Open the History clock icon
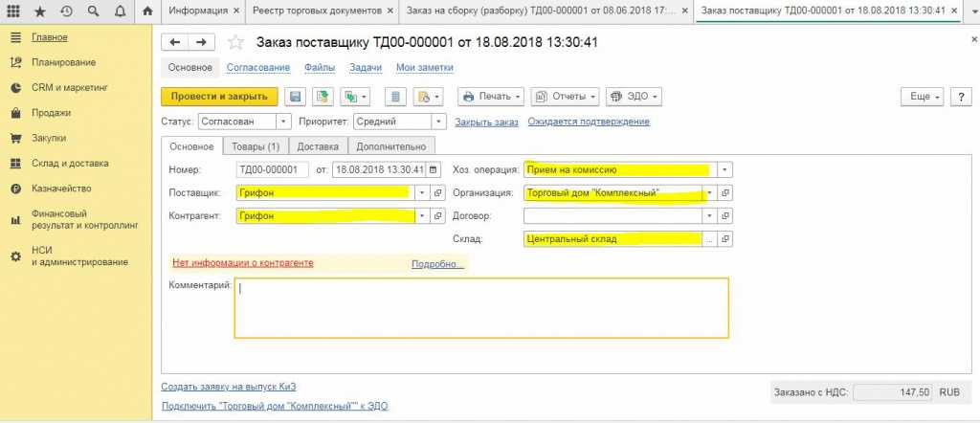 [65, 11]
